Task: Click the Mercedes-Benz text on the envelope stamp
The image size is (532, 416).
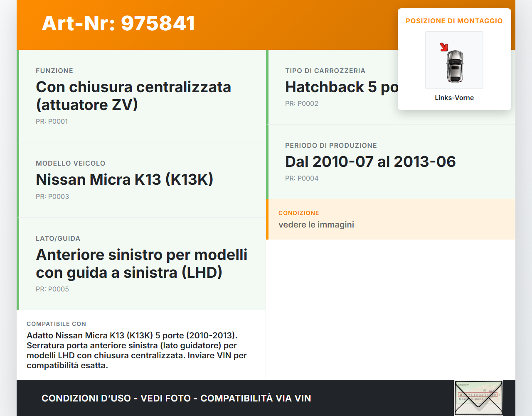Action: coord(471,399)
